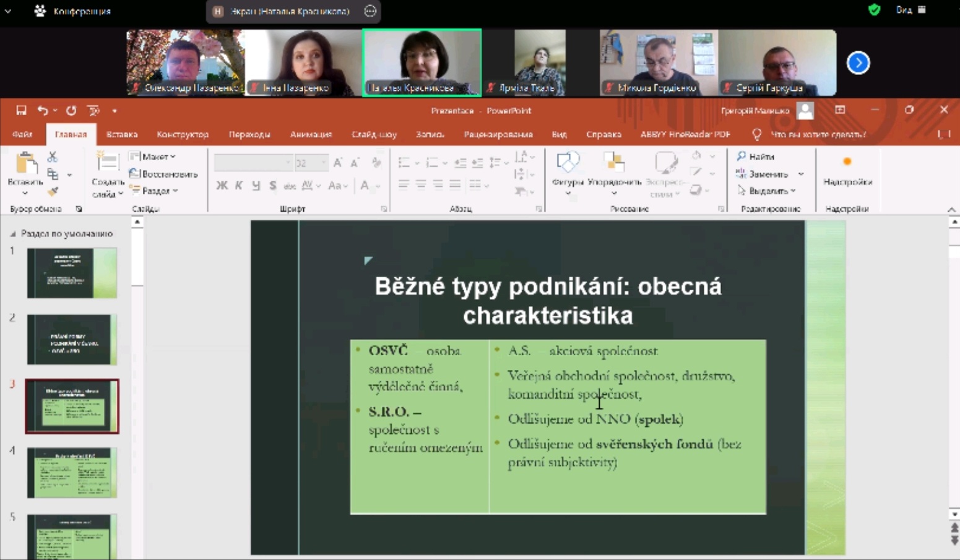Click the Save icon in quick access toolbar
The width and height of the screenshot is (960, 560).
pos(21,111)
